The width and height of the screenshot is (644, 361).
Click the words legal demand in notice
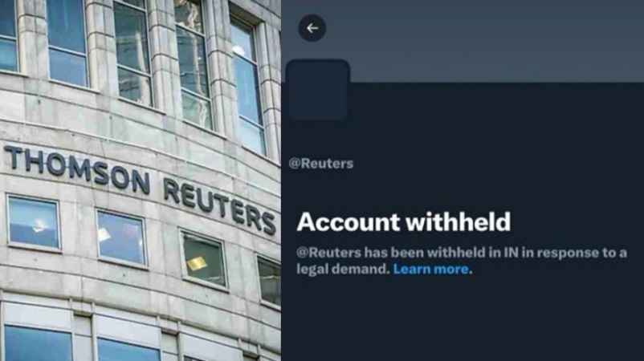coord(342,269)
